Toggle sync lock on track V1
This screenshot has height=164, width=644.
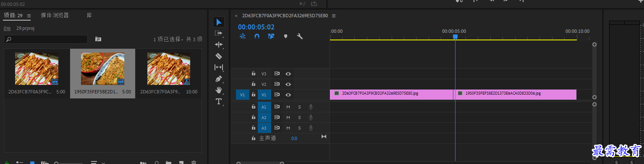click(277, 95)
